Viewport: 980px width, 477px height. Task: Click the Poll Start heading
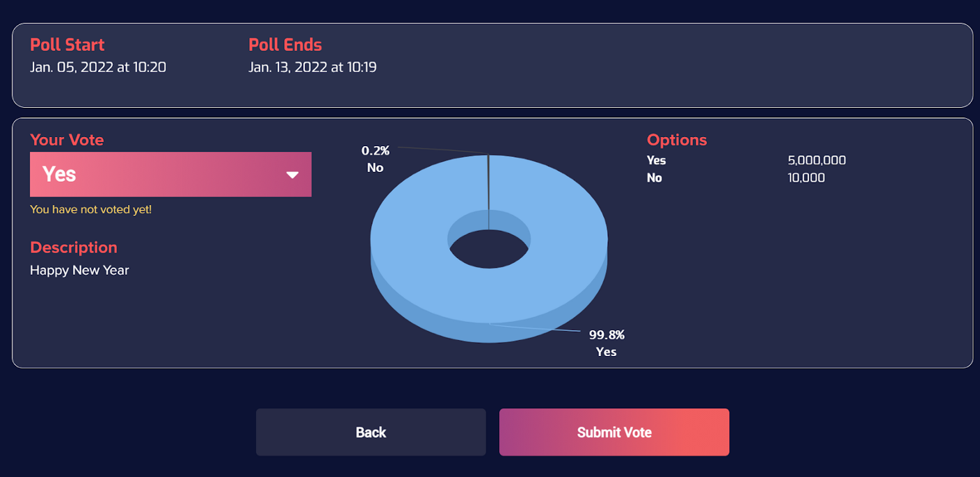coord(67,45)
